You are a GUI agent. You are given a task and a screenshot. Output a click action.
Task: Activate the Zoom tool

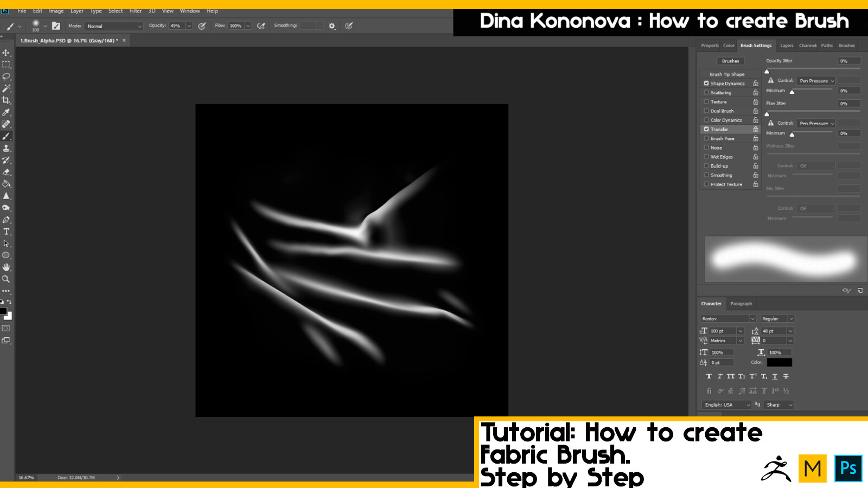click(x=7, y=279)
